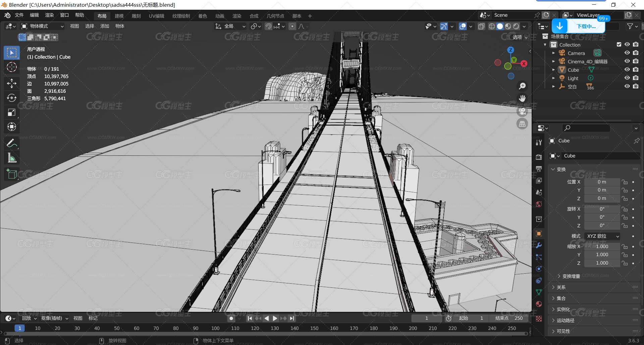644x345 pixels.
Task: Open the Add menu in viewport header
Action: coord(105,26)
